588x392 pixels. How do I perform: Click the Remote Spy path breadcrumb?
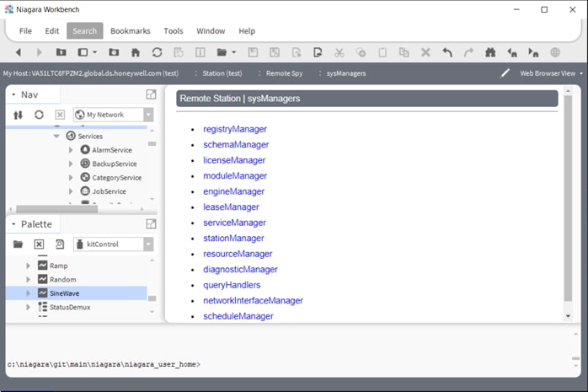[284, 73]
